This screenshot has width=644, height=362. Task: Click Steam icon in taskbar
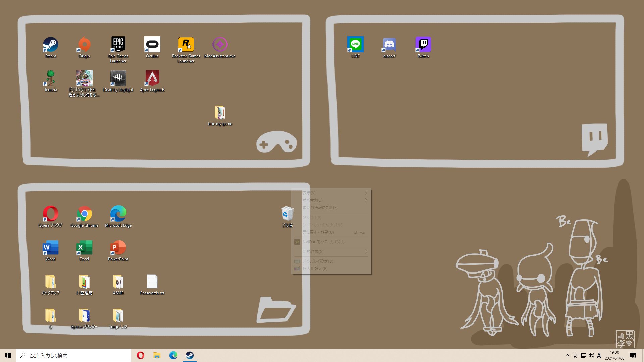click(189, 355)
